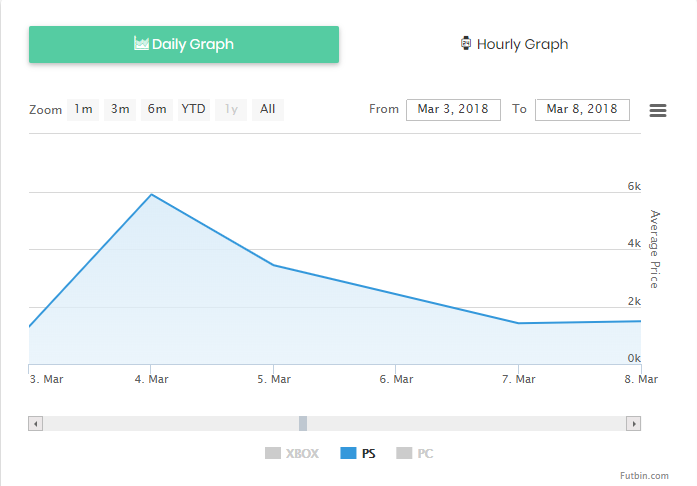Image resolution: width=697 pixels, height=486 pixels.
Task: Click the 4k price axis label
Action: [634, 243]
